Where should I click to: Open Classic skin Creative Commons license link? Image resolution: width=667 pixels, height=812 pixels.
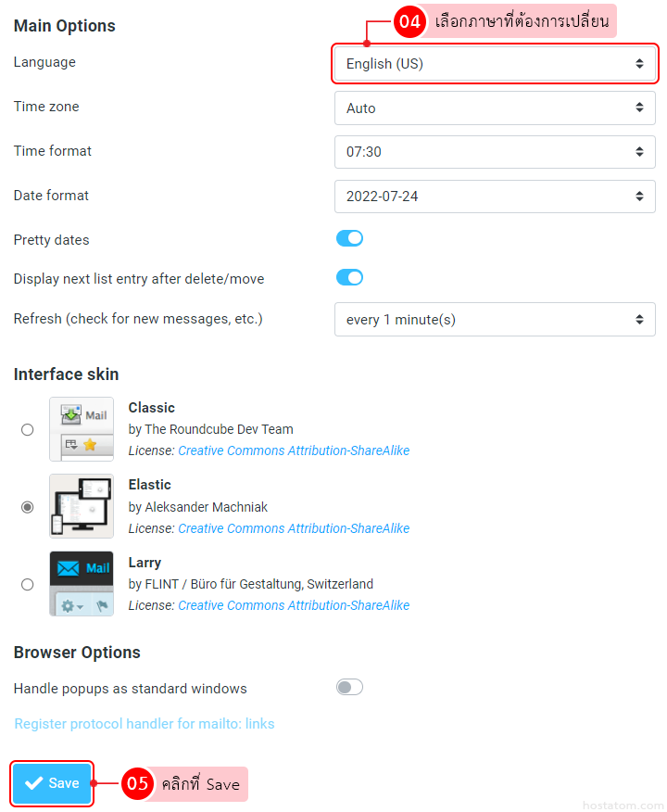pos(294,451)
